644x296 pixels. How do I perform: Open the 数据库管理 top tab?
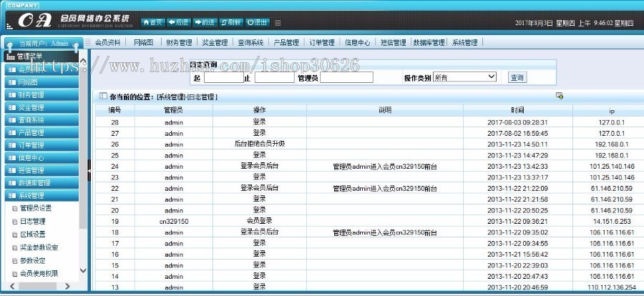click(429, 42)
